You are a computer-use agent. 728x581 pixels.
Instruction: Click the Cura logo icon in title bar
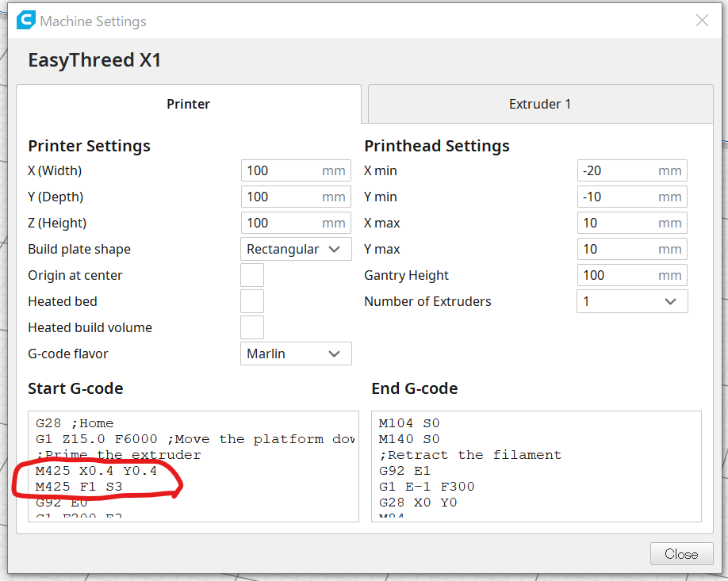(x=26, y=21)
